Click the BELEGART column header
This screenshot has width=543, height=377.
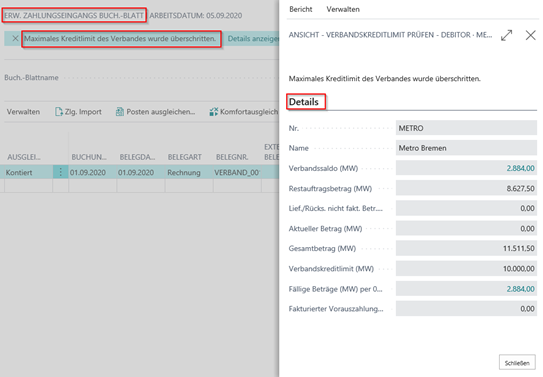(x=185, y=157)
